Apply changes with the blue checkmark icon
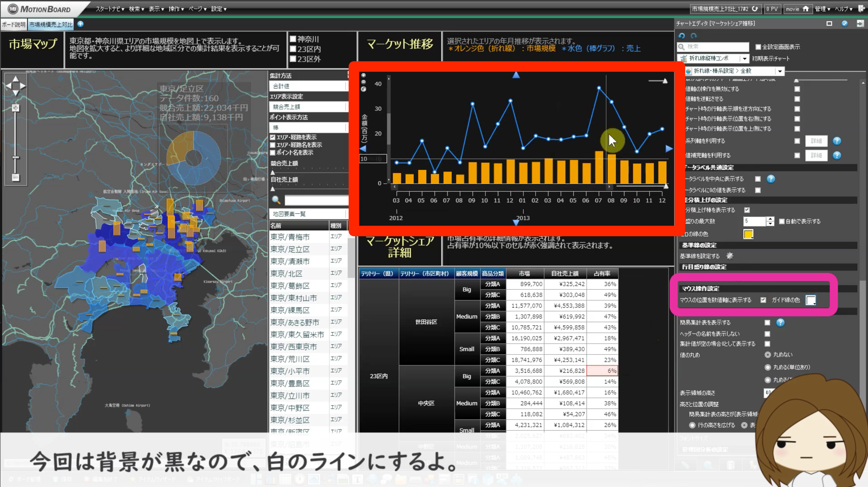Image resolution: width=868 pixels, height=487 pixels. 845,23
